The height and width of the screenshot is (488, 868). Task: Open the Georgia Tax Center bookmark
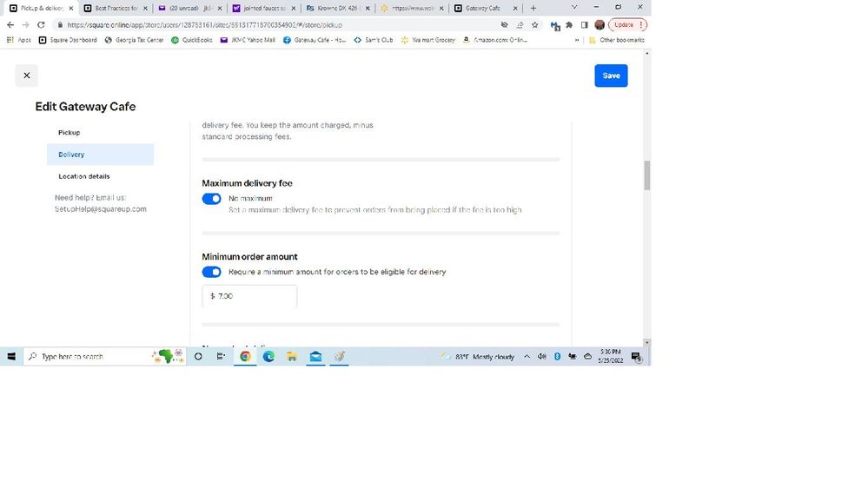coord(134,40)
